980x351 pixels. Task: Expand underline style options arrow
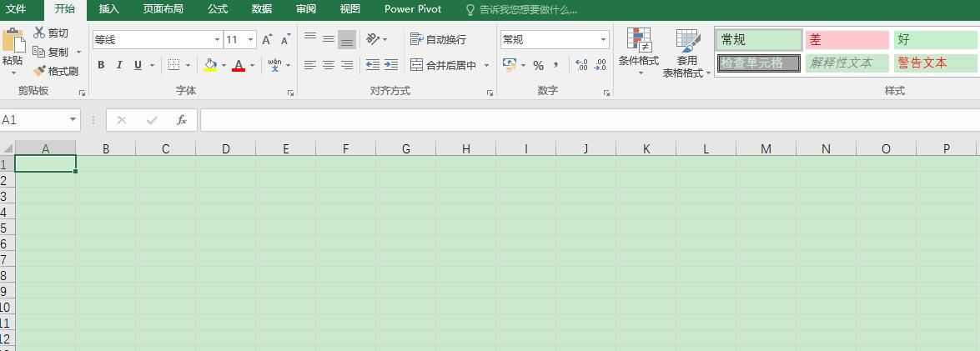[152, 65]
